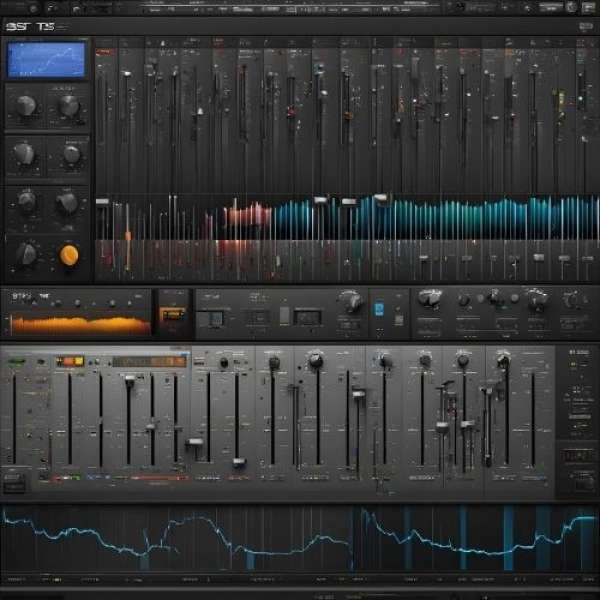Click the red waveform region in upper track
The image size is (600, 600).
click(245, 214)
